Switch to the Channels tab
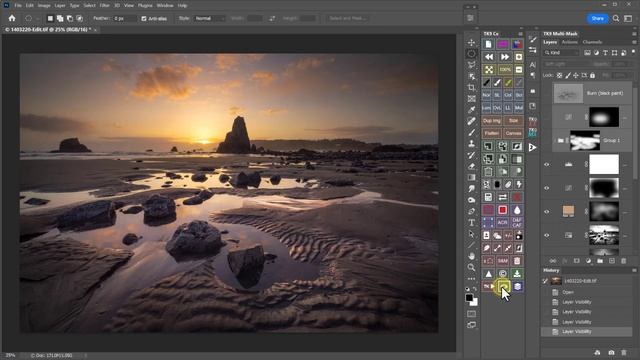 click(592, 42)
